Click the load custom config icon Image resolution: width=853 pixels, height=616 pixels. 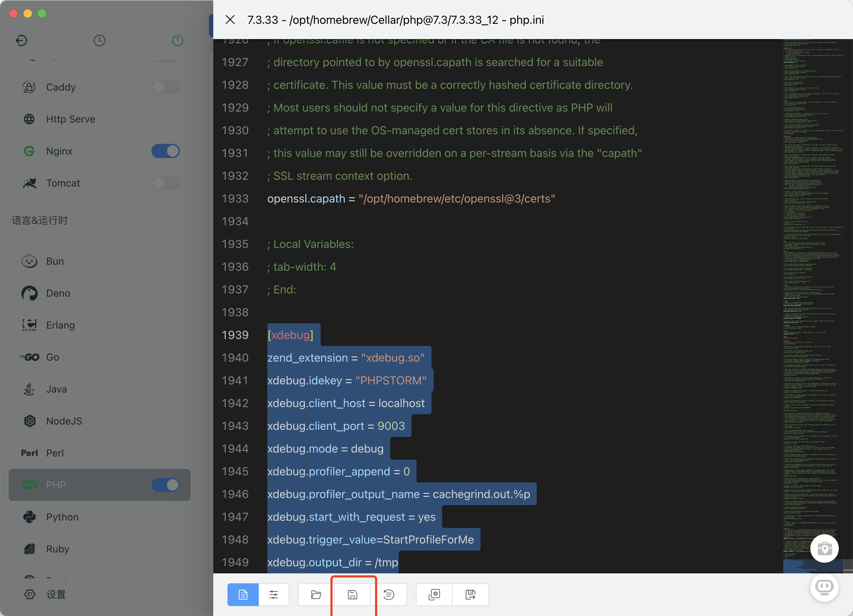tap(434, 595)
